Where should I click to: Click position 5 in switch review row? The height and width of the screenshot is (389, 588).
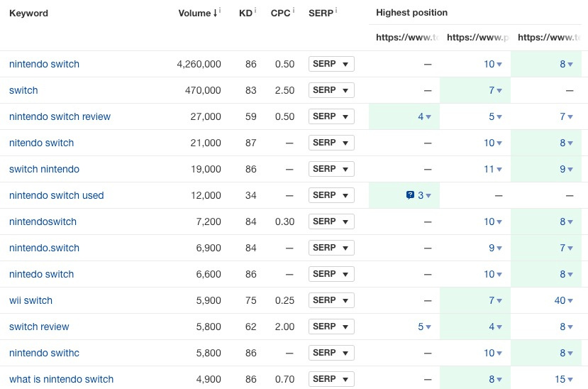coord(424,327)
